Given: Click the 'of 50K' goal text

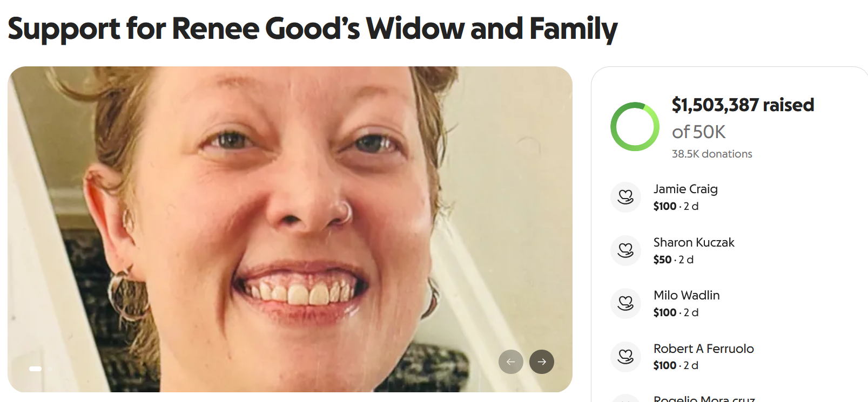Looking at the screenshot, I should (698, 132).
